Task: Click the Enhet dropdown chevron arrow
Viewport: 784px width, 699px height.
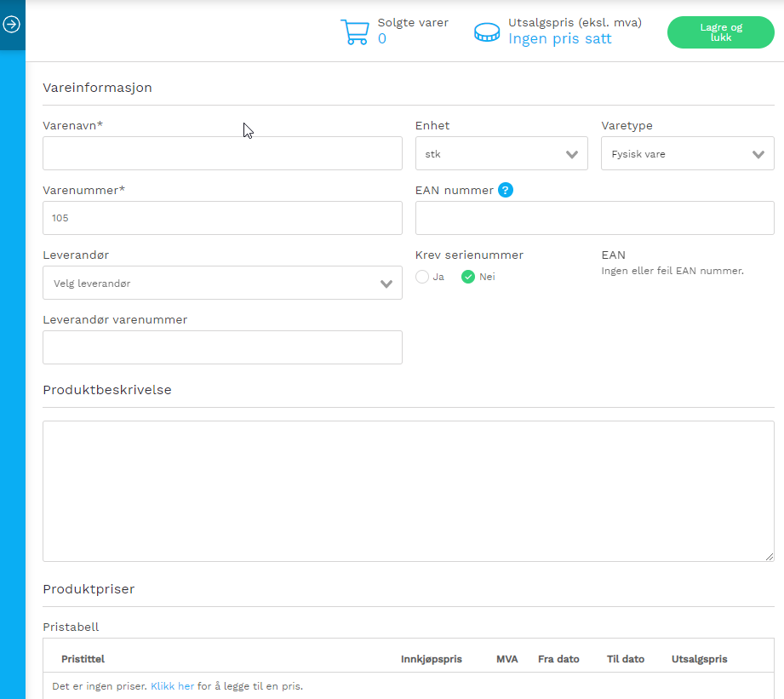Action: pos(572,154)
